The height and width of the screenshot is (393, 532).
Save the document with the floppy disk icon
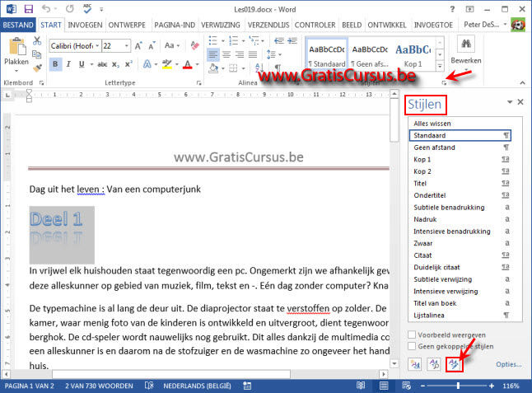coord(29,9)
